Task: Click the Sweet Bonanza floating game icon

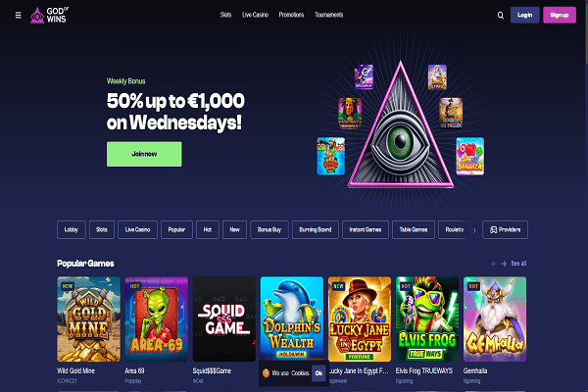Action: pos(469,156)
